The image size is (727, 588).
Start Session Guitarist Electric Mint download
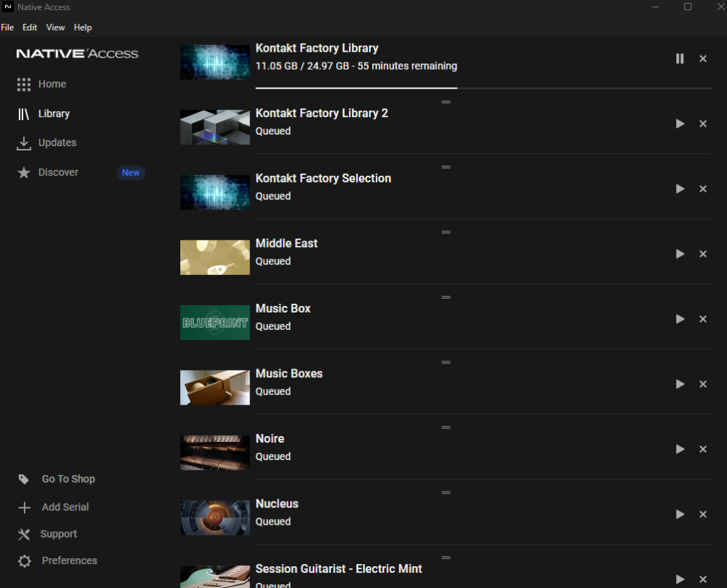point(680,580)
